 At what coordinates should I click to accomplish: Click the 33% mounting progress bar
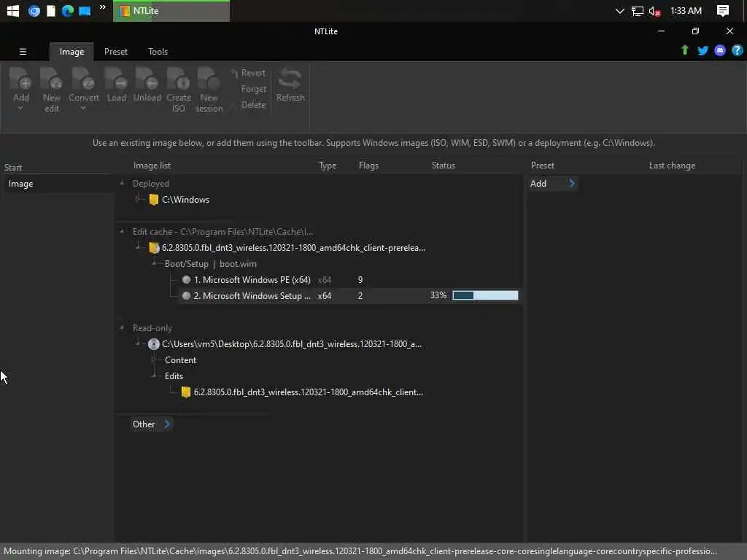(485, 295)
